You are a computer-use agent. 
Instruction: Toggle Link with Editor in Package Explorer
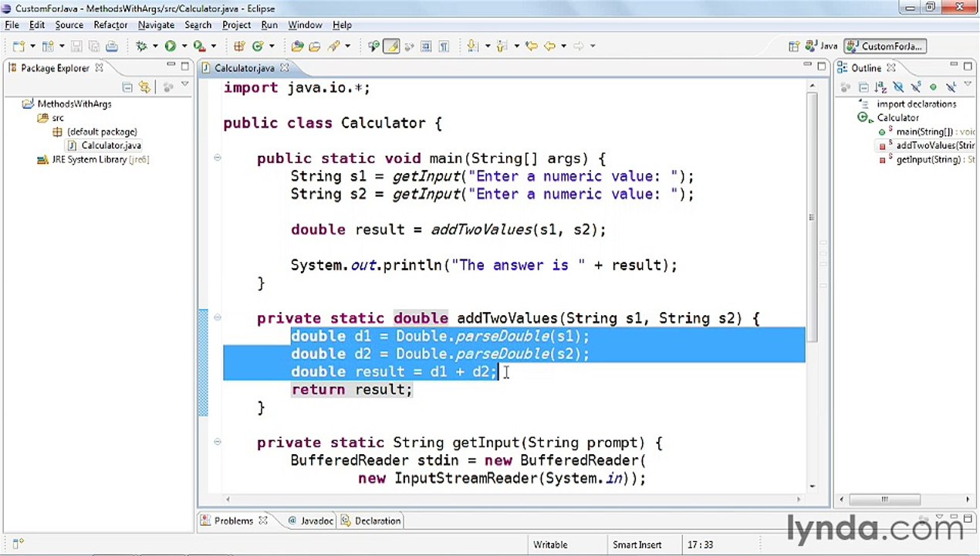pos(144,87)
